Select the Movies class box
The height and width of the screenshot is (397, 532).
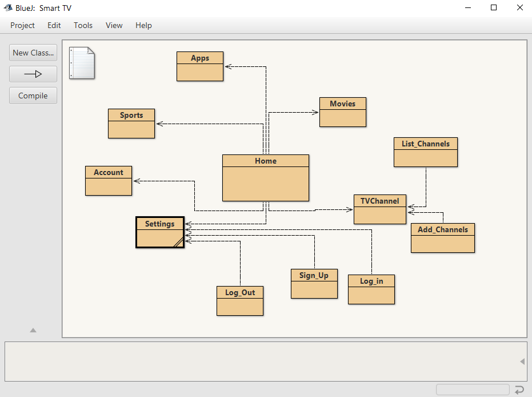[343, 112]
